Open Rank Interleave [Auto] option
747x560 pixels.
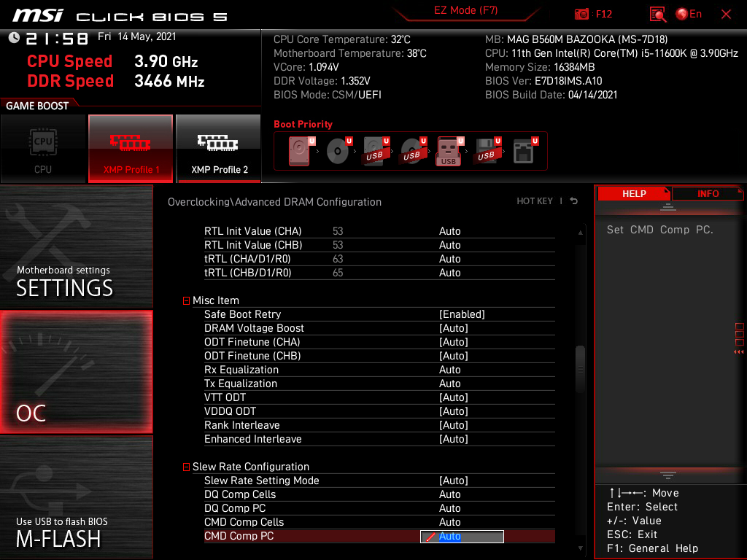tap(379, 425)
